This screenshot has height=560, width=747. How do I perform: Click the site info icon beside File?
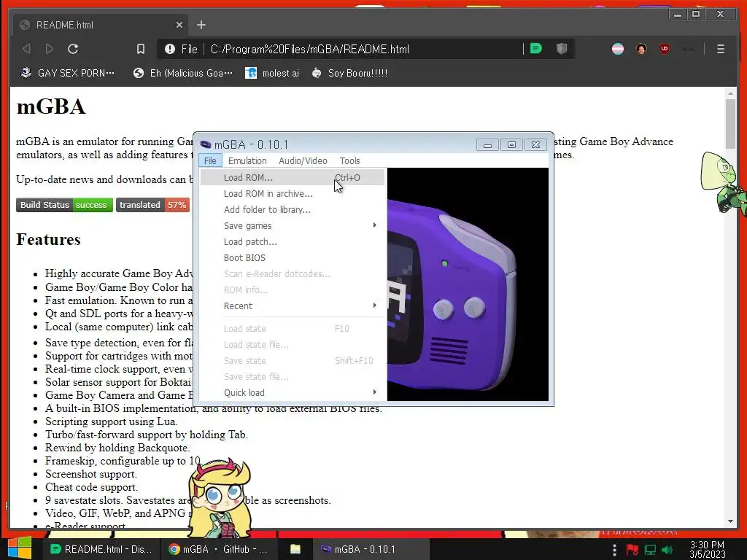pyautogui.click(x=169, y=49)
